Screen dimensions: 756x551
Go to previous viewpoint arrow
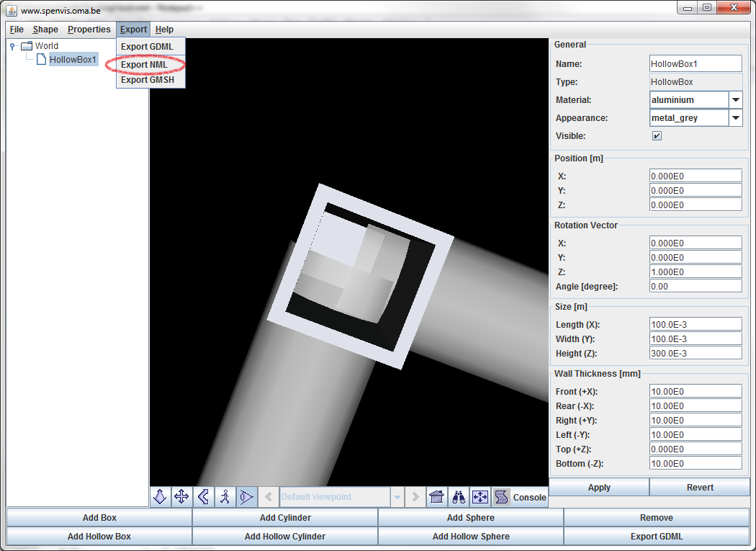point(269,496)
